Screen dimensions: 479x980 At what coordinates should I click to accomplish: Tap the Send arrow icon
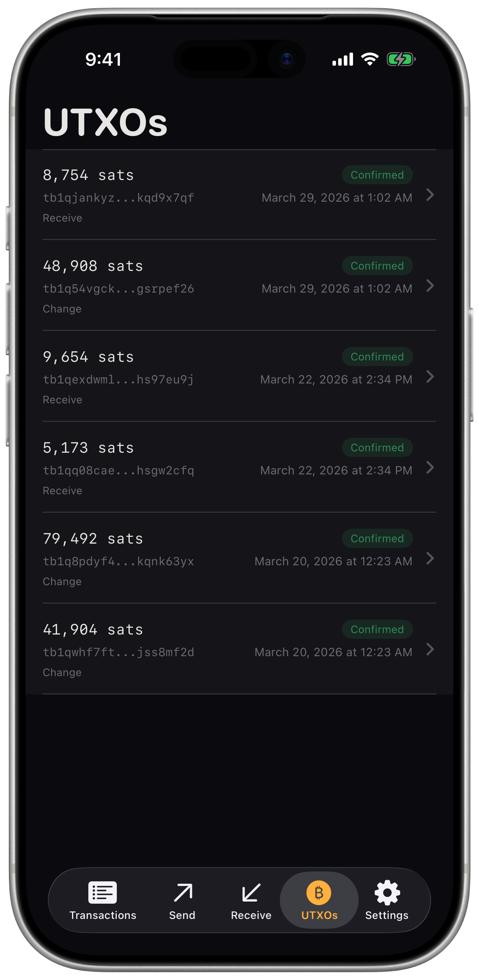tap(182, 892)
